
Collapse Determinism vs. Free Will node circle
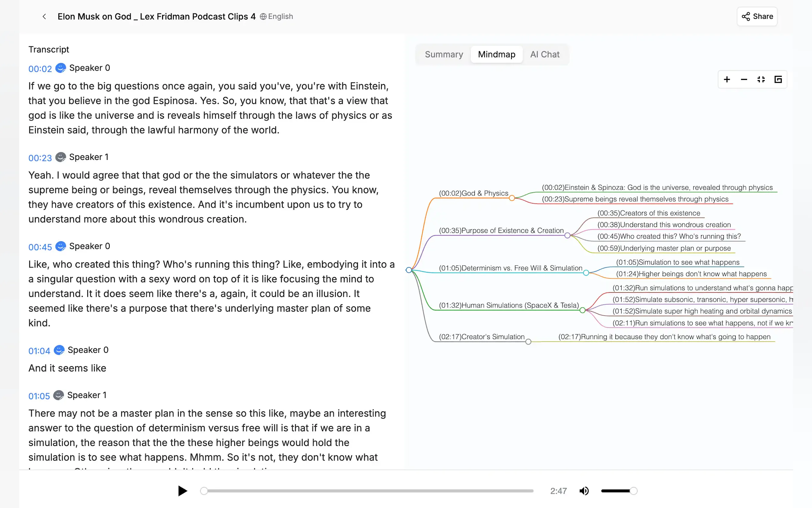(586, 273)
